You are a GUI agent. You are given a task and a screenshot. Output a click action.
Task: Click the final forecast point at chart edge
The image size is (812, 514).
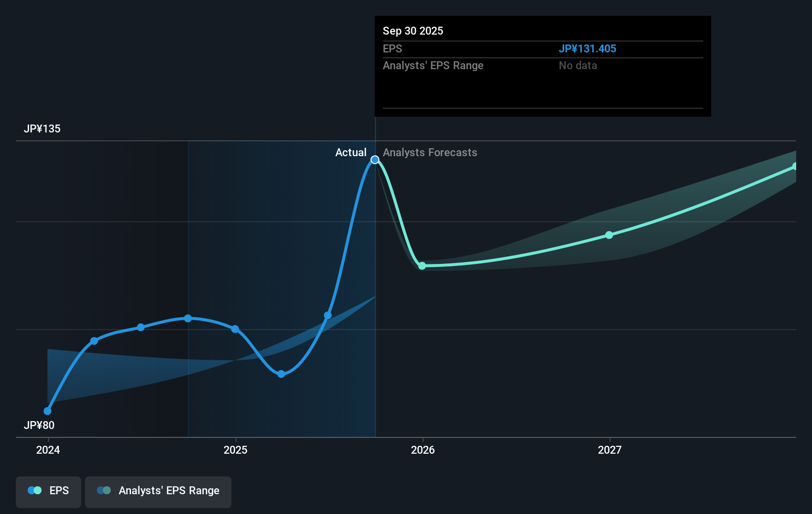coord(795,165)
